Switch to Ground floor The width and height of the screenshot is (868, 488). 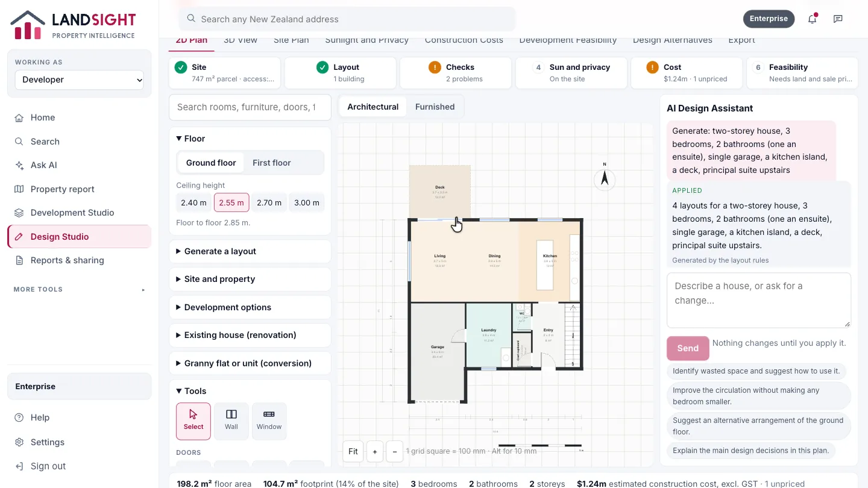211,163
